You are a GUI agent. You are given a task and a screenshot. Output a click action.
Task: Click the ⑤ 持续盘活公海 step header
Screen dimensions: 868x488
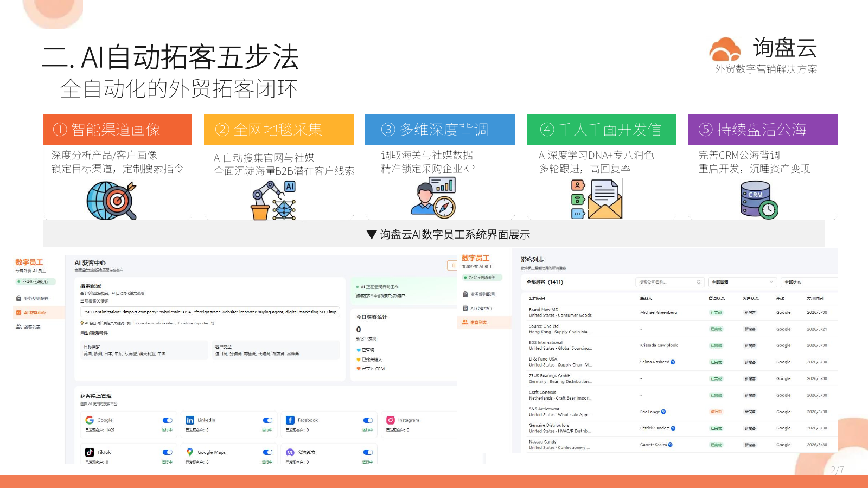click(763, 129)
